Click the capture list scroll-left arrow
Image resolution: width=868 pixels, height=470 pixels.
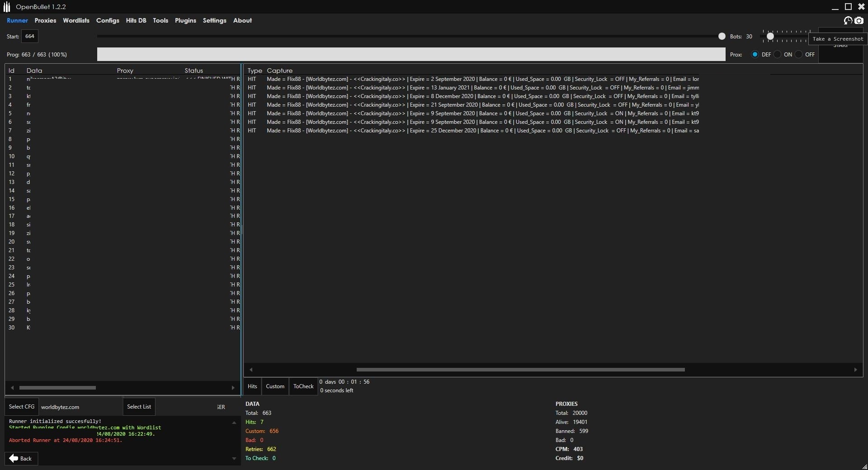[251, 370]
